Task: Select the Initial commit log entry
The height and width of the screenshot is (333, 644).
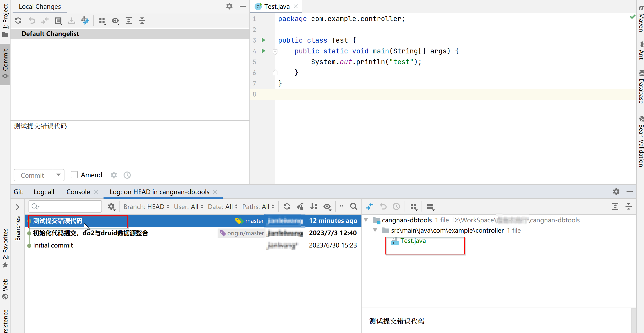Action: pyautogui.click(x=53, y=245)
